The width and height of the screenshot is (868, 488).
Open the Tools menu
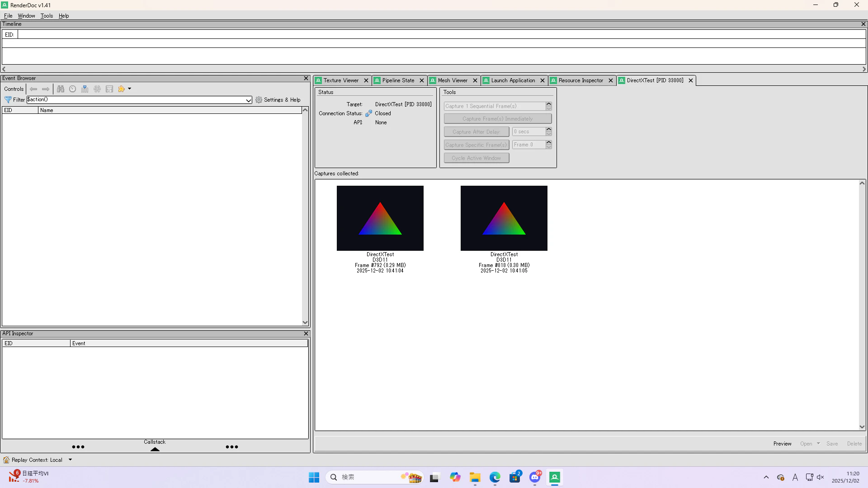pos(47,16)
